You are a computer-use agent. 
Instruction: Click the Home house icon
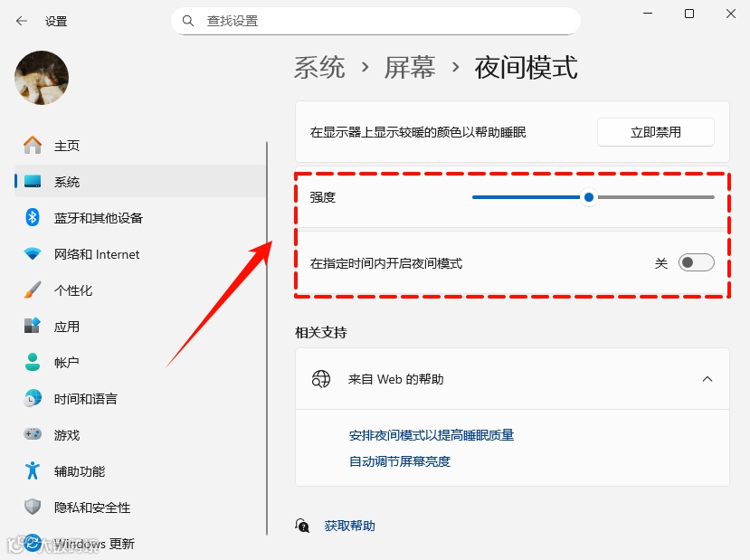(x=33, y=146)
